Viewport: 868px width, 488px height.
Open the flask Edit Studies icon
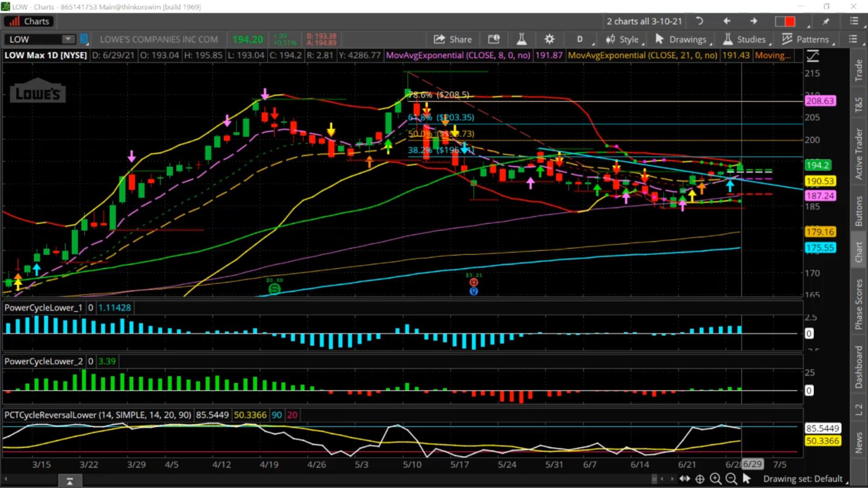pos(521,39)
